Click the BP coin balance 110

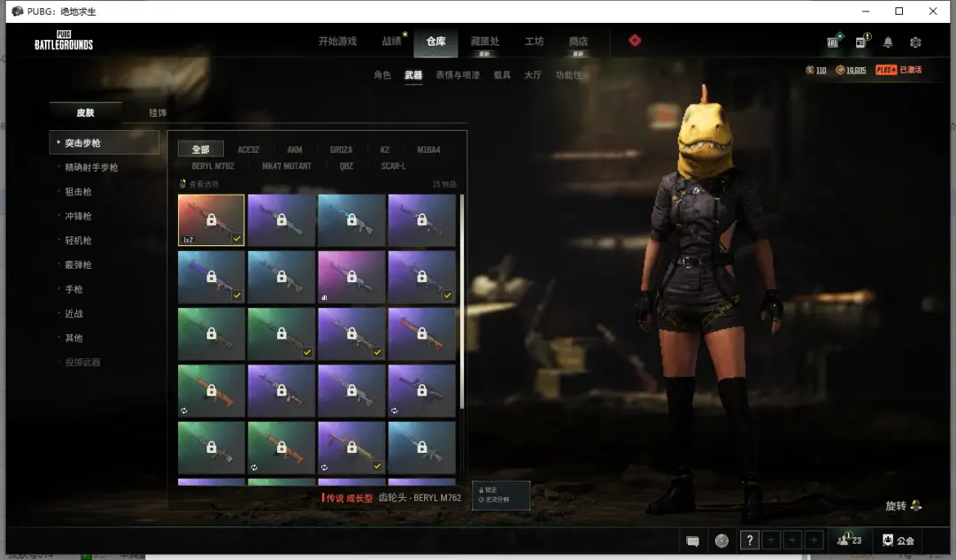[x=816, y=70]
